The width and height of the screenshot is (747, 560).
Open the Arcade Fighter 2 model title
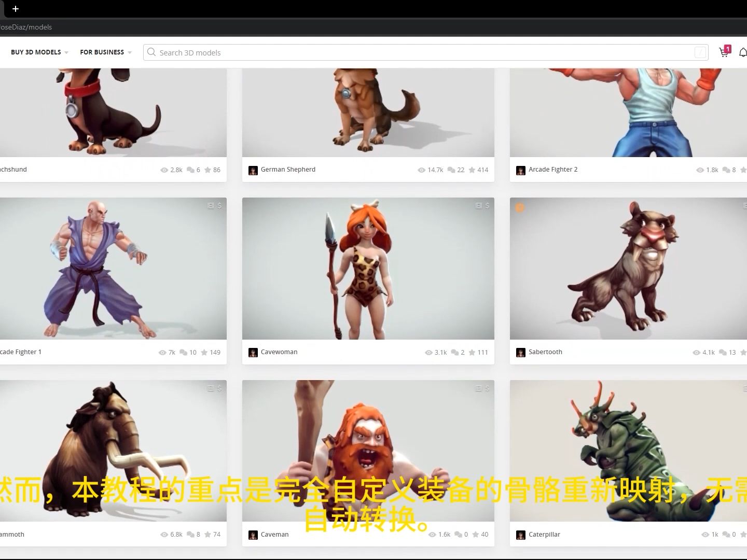point(553,170)
